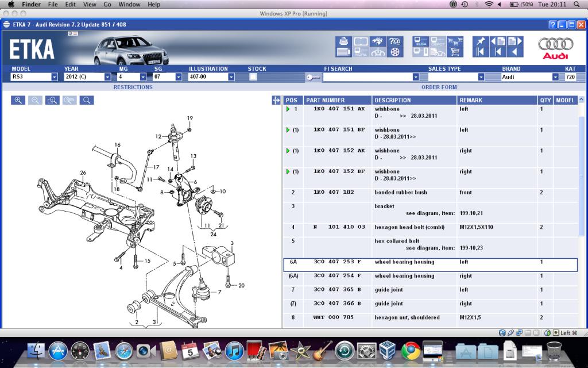Click the FI search key icon

(313, 77)
